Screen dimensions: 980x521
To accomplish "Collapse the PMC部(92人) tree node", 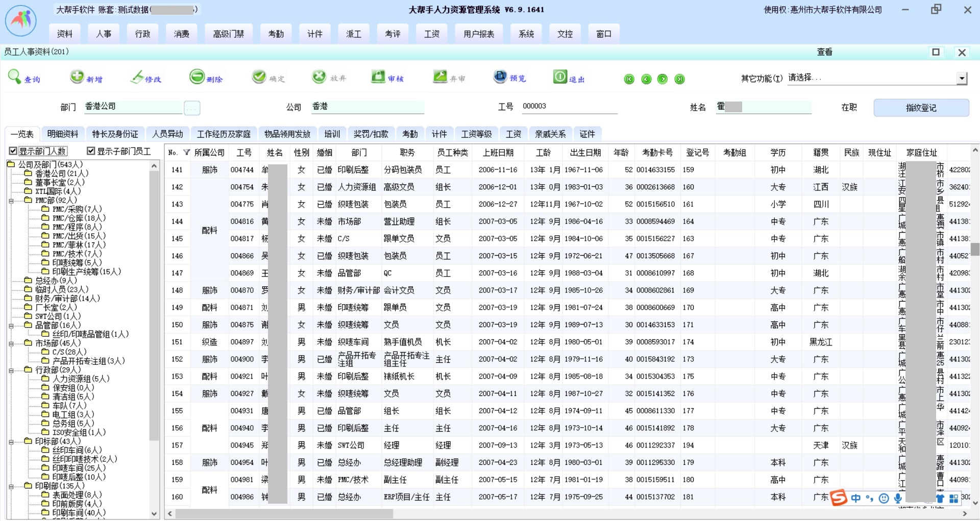I will pyautogui.click(x=11, y=201).
